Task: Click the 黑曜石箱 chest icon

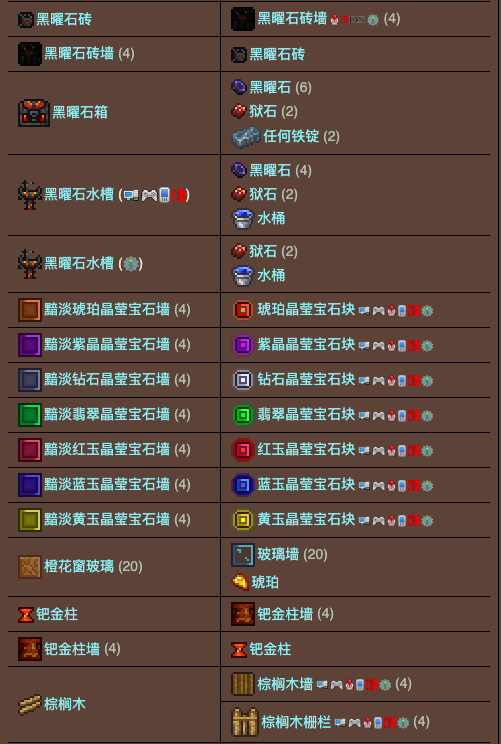Action: point(34,113)
